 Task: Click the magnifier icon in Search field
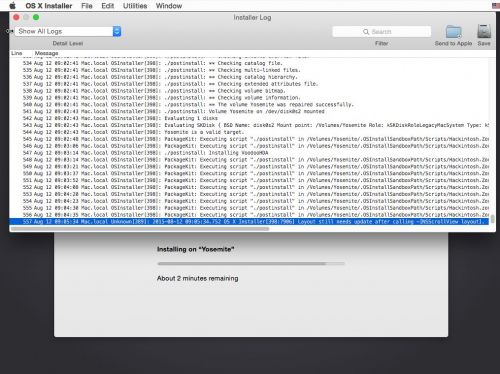point(366,32)
